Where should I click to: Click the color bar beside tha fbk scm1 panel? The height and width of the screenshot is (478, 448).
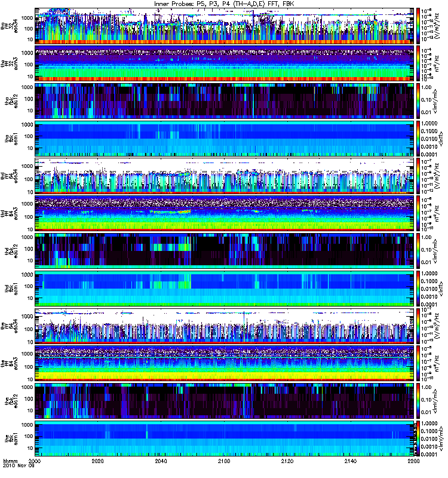tap(418, 138)
